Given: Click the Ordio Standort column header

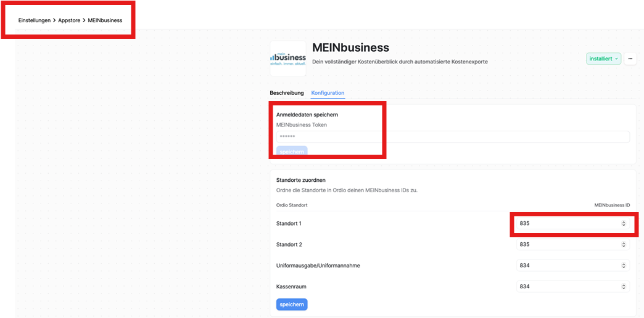Looking at the screenshot, I should tap(292, 205).
